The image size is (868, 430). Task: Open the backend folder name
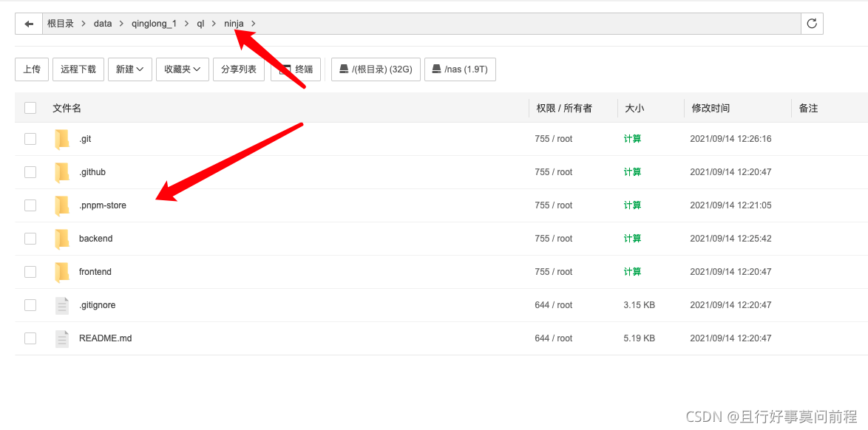(x=96, y=239)
